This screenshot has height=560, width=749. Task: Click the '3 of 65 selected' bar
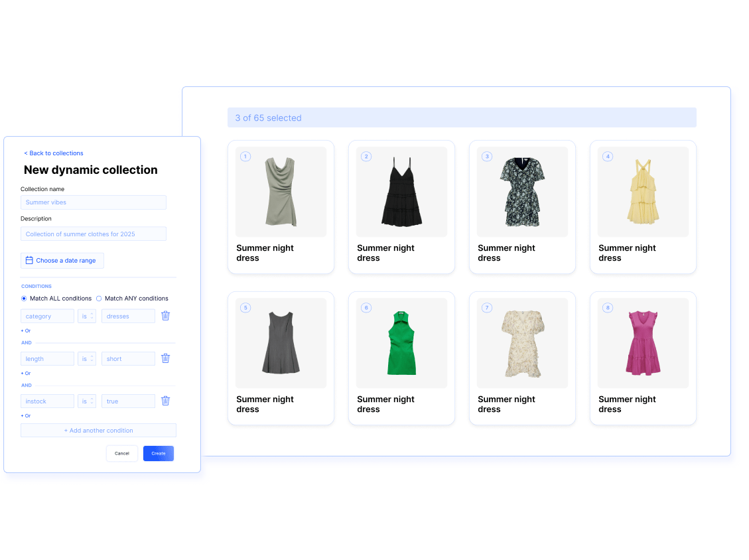pos(462,117)
